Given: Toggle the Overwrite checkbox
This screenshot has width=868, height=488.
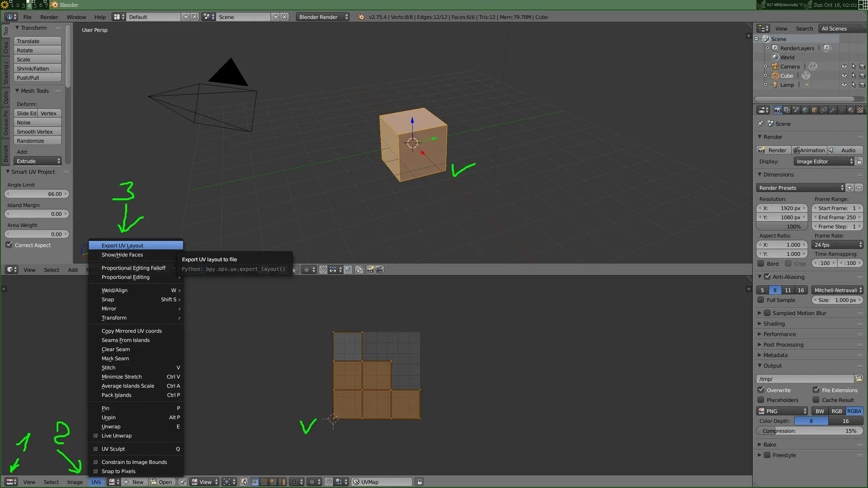Looking at the screenshot, I should click(761, 390).
